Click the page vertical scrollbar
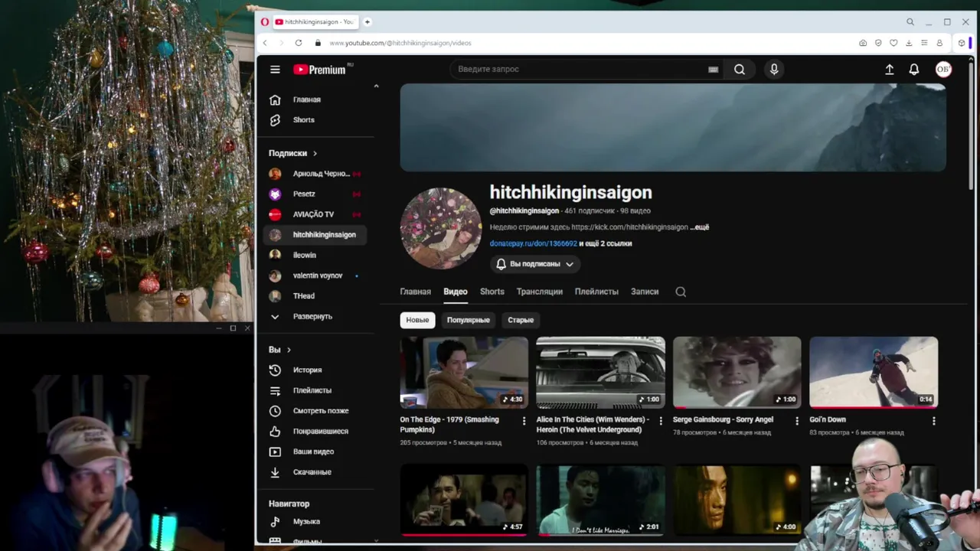The height and width of the screenshot is (551, 980). tap(972, 126)
